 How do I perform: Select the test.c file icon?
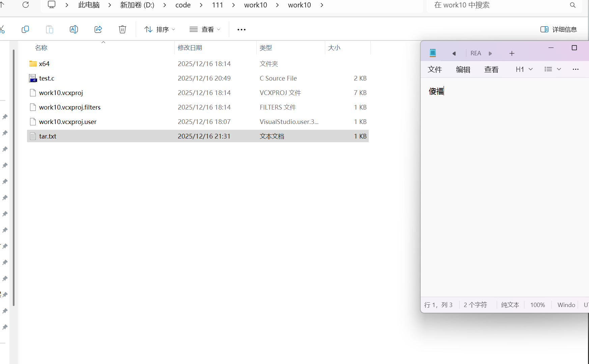click(33, 78)
